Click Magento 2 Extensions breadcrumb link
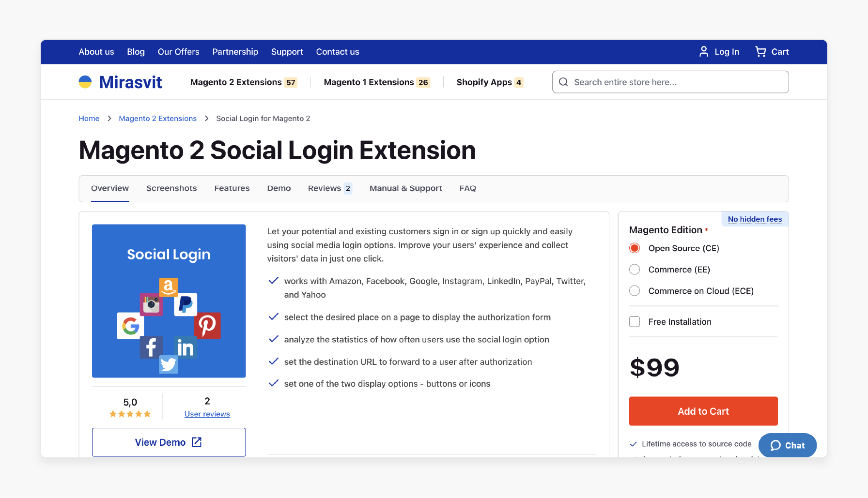Viewport: 868px width, 498px height. coord(158,119)
